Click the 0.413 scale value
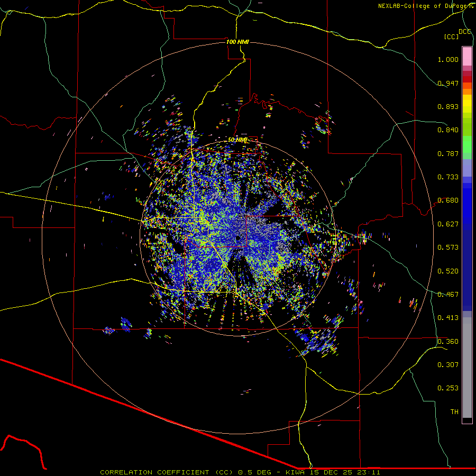 [x=448, y=317]
